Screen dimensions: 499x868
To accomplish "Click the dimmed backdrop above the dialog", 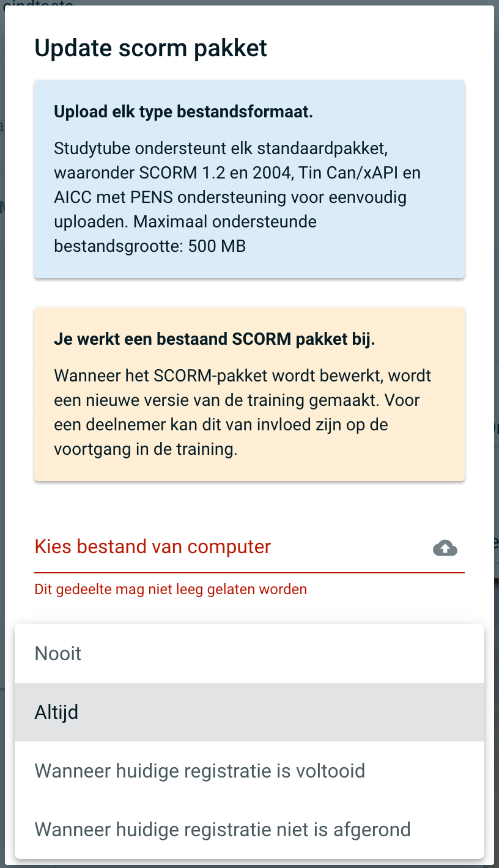I will point(250,2).
